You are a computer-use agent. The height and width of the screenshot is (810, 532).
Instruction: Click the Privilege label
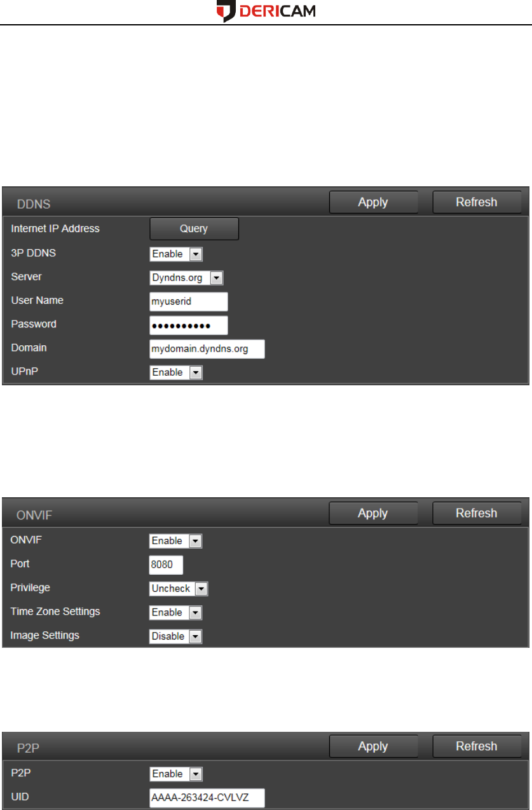click(x=31, y=587)
